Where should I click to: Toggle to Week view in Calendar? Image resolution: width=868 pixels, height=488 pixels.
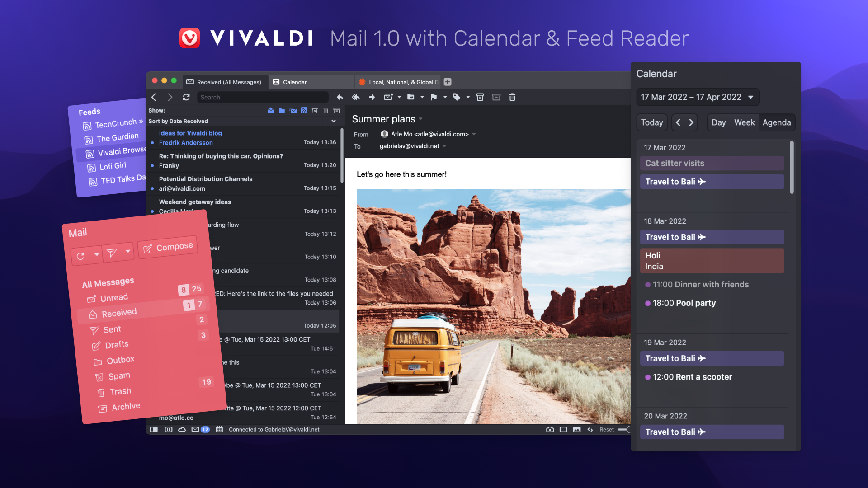(745, 122)
